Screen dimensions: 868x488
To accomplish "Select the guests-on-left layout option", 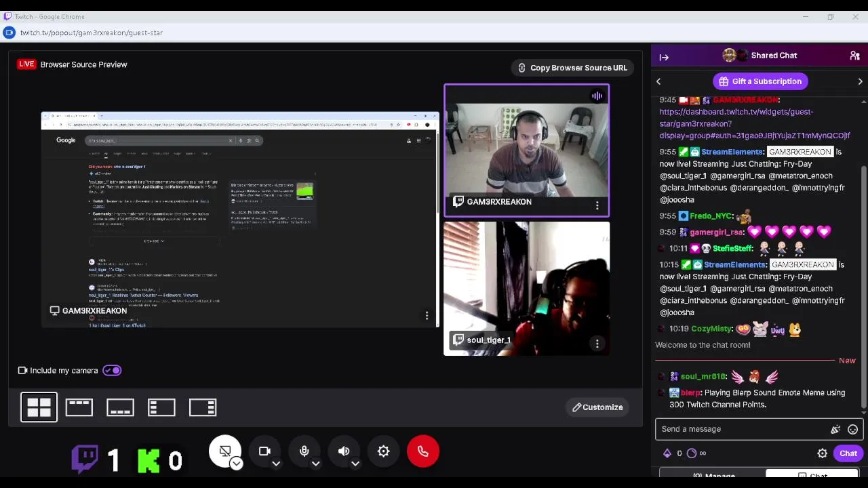I will (x=161, y=407).
